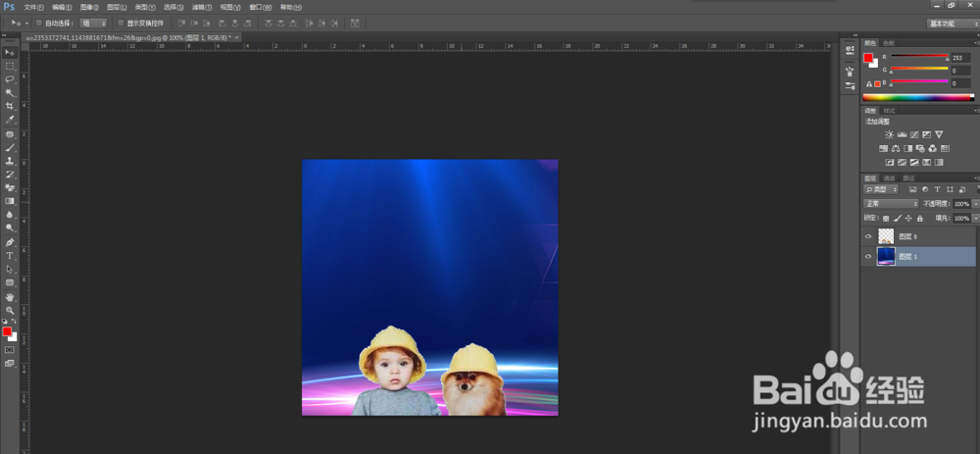Select the Blur tool
Viewport: 980px width, 454px height.
pos(10,215)
